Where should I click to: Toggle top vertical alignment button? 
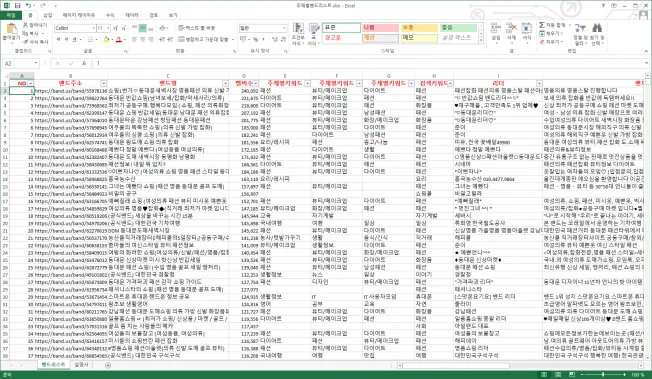(x=134, y=28)
